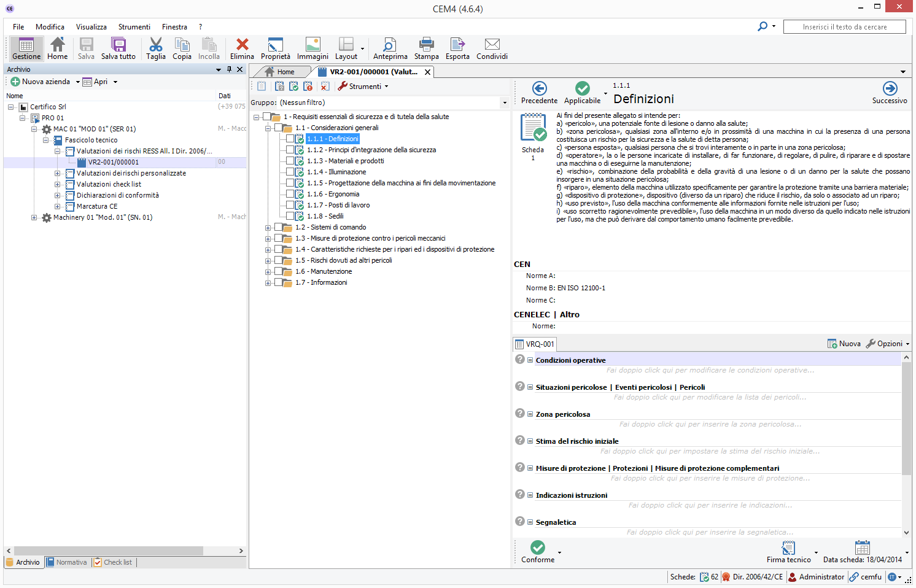Open the Esporta export tool
The width and height of the screenshot is (916, 588).
point(457,45)
